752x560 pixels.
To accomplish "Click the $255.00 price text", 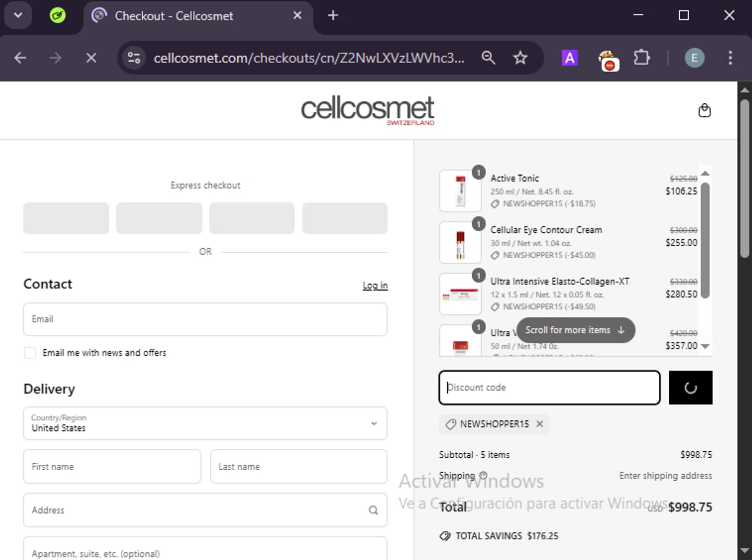I will 681,243.
